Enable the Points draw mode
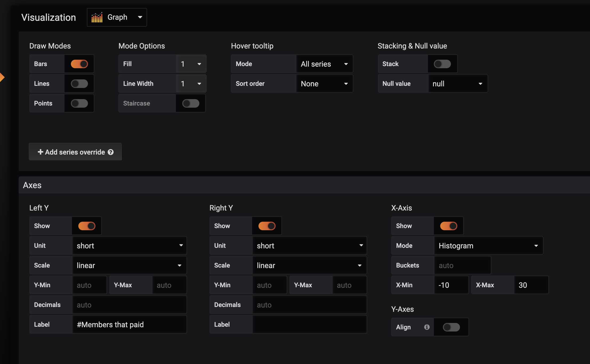This screenshot has width=590, height=364. pos(79,103)
